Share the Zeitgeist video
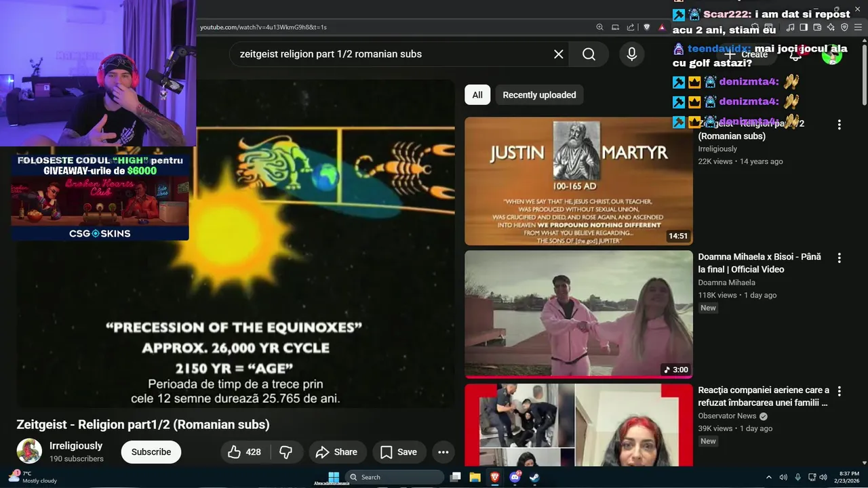868x488 pixels. tap(337, 452)
